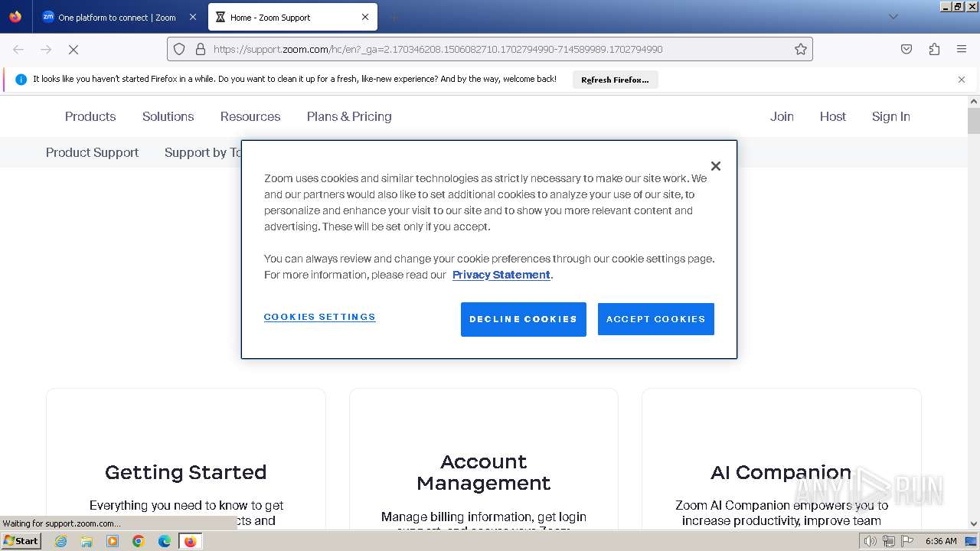Screen dimensions: 980x551
Task: Click the system clock 6:36 AM
Action: pyautogui.click(x=941, y=541)
